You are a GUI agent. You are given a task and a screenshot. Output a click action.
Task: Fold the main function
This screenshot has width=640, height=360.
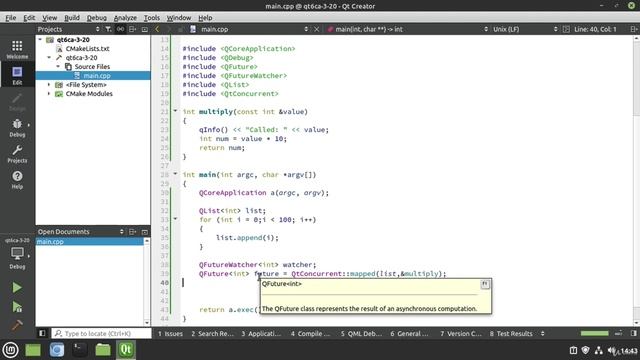(175, 174)
